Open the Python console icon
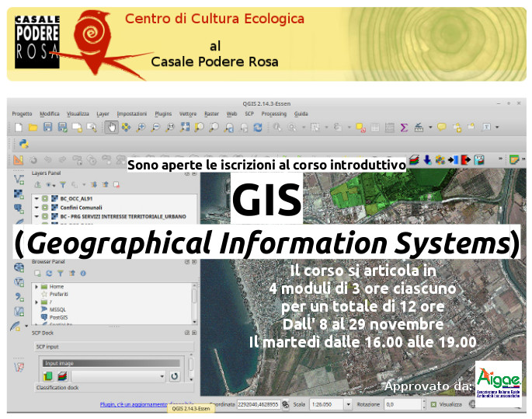The height and width of the screenshot is (419, 532). (23, 144)
